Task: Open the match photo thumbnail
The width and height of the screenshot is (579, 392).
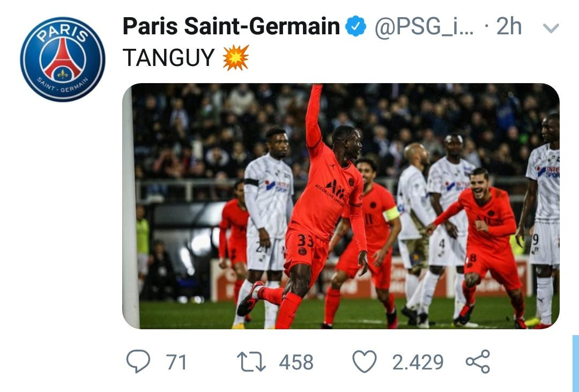Action: pyautogui.click(x=341, y=206)
